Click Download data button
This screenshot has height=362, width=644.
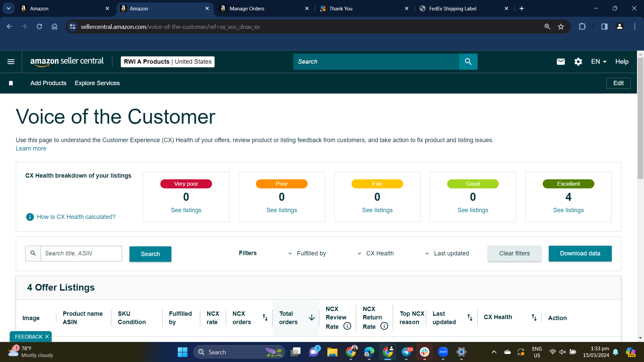(x=580, y=253)
